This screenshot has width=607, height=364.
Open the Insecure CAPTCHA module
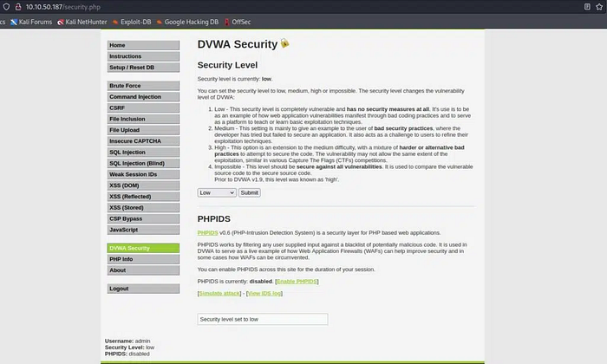click(143, 141)
